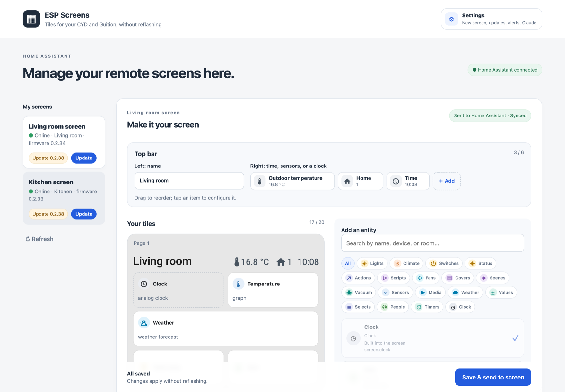Filter entities by Scripts
The width and height of the screenshot is (565, 392).
tap(394, 278)
